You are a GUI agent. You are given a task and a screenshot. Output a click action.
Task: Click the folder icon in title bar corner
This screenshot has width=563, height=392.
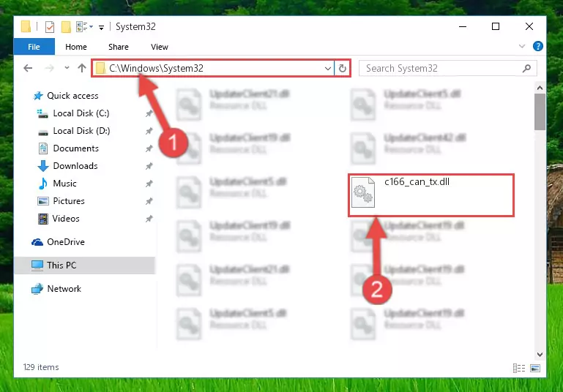[26, 27]
